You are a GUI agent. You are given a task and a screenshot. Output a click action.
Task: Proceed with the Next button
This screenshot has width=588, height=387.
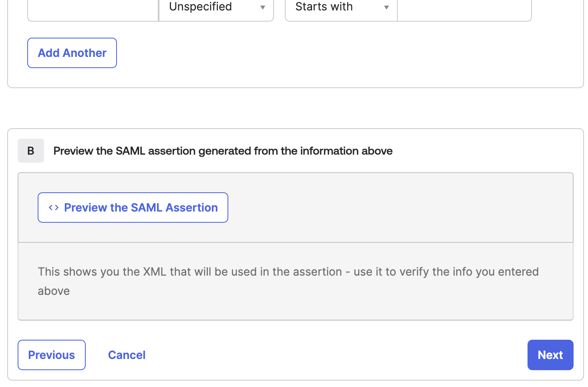[x=550, y=355]
